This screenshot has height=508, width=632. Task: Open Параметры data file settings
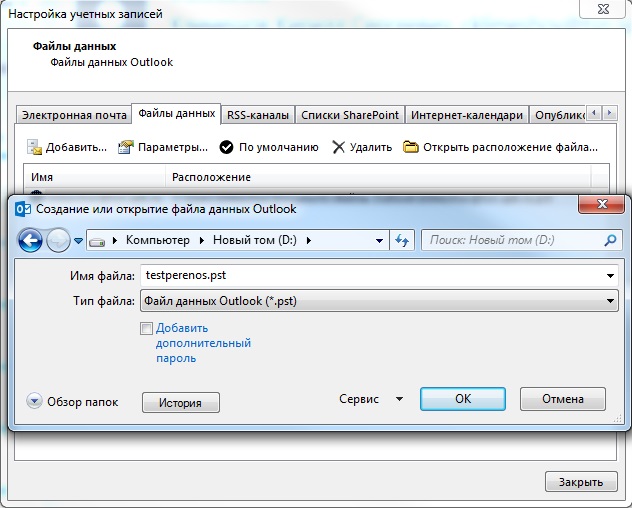[163, 147]
